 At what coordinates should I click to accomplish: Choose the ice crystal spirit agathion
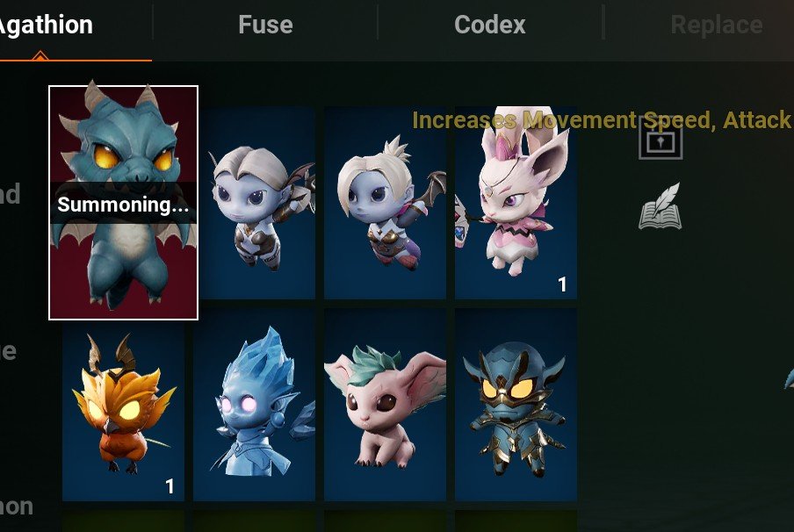(254, 405)
